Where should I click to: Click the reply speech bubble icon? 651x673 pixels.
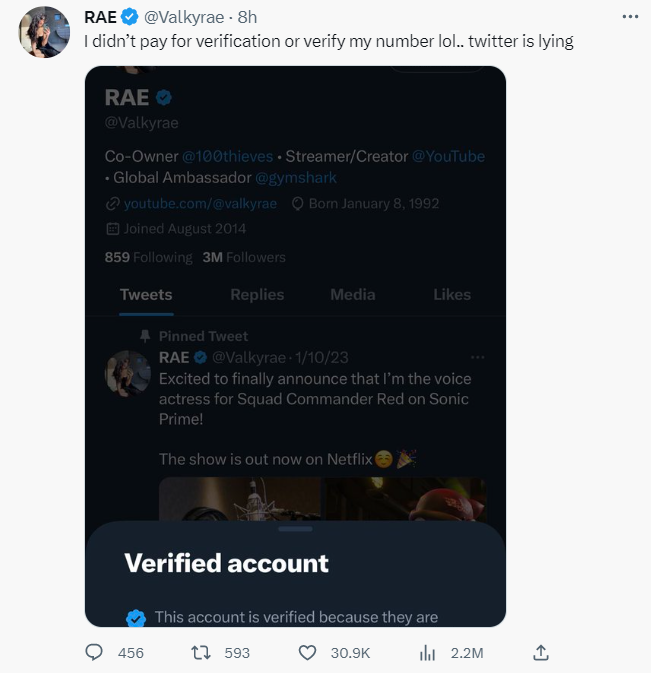coord(95,652)
